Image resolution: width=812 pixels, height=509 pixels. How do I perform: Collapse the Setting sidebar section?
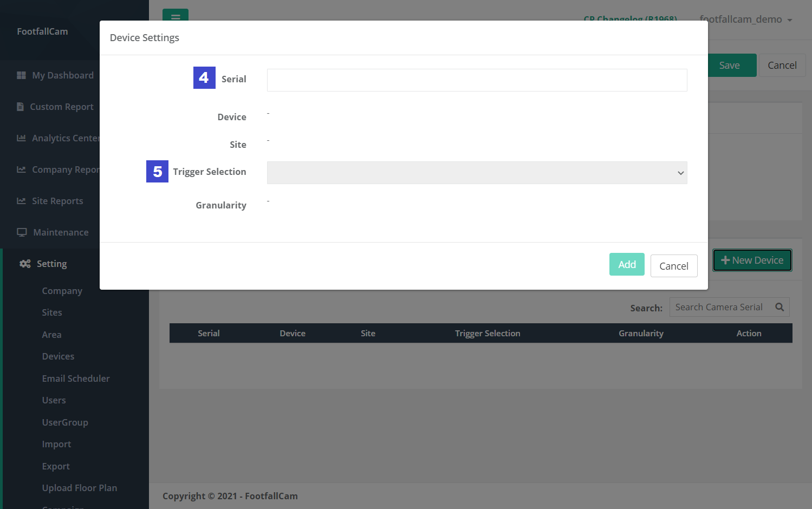[x=51, y=264]
